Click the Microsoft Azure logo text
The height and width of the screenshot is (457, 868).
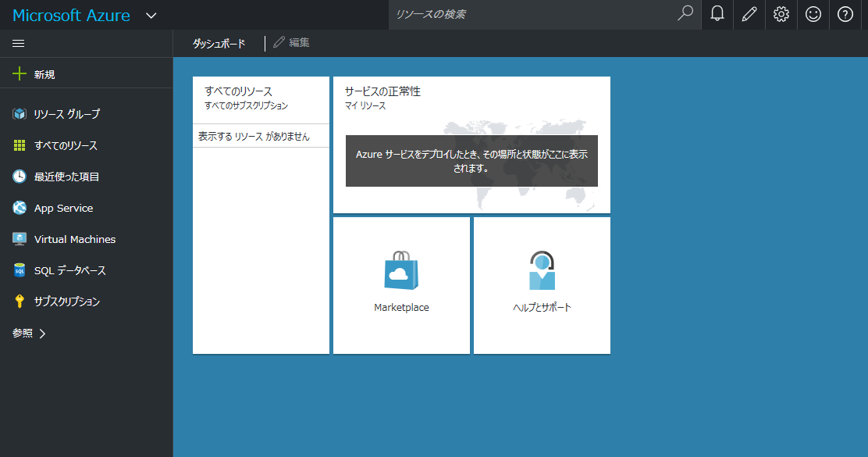tap(71, 15)
